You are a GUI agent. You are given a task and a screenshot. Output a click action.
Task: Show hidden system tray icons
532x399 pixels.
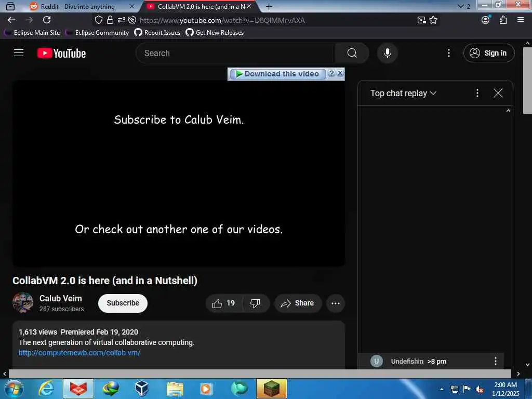tap(442, 389)
